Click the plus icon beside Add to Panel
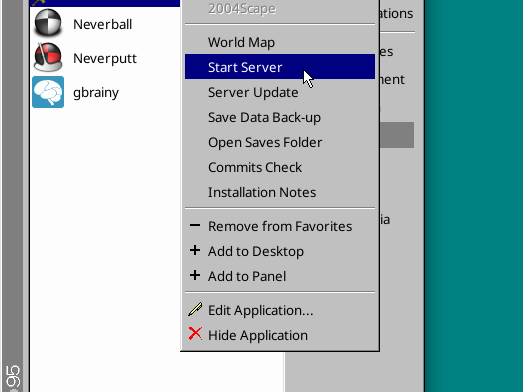 coord(195,276)
